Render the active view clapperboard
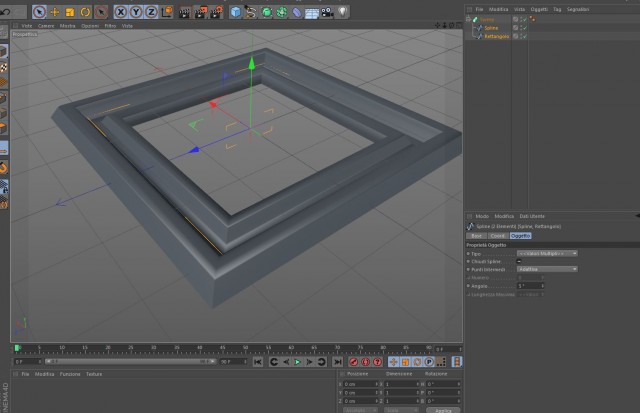The height and width of the screenshot is (413, 640). coord(184,12)
